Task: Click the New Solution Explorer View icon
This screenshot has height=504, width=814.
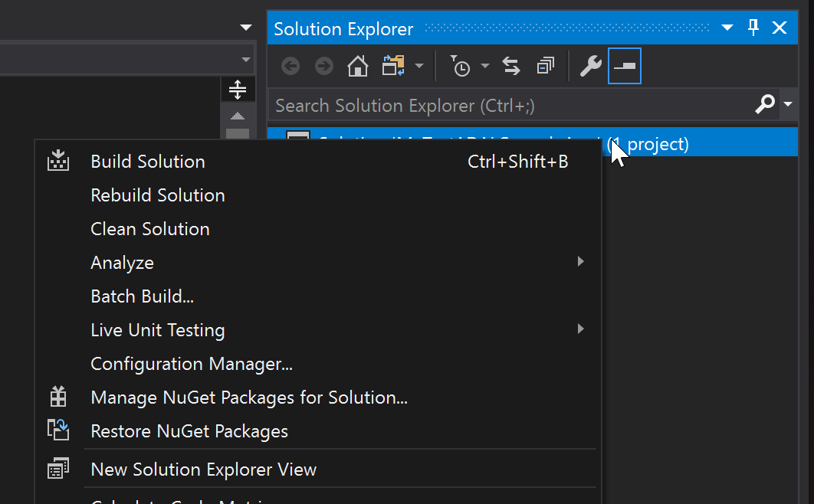Action: pyautogui.click(x=58, y=468)
